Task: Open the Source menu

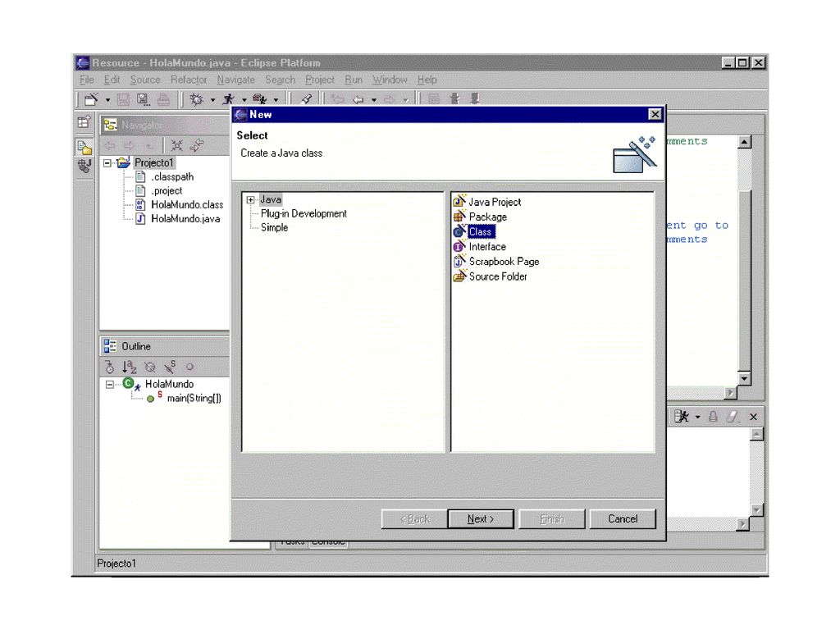Action: (x=145, y=80)
